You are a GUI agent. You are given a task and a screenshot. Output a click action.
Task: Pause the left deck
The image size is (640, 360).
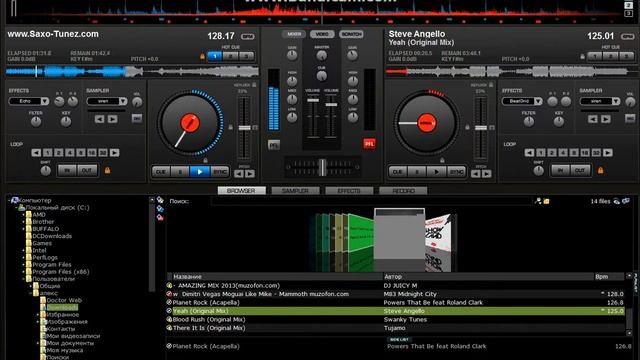click(x=180, y=172)
